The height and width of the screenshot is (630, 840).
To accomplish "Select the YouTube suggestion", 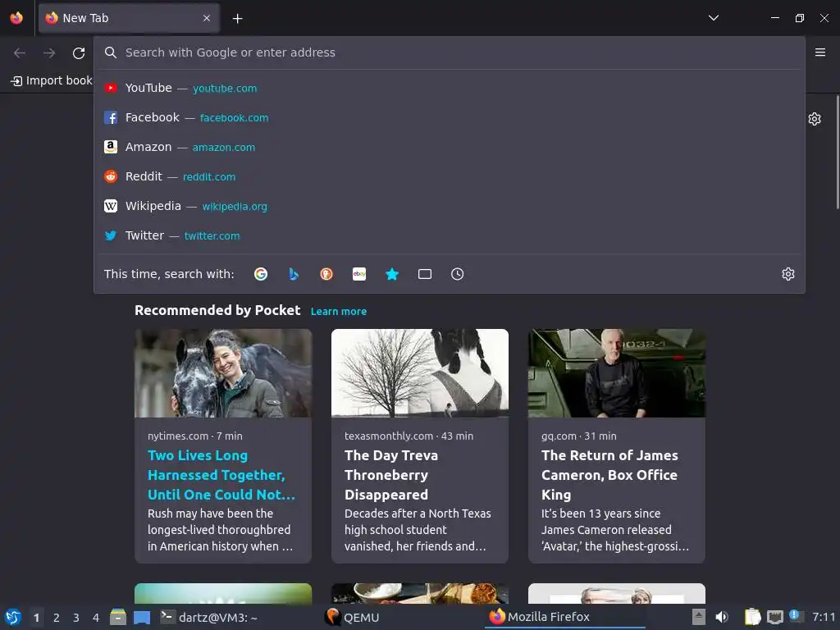I will pyautogui.click(x=449, y=88).
